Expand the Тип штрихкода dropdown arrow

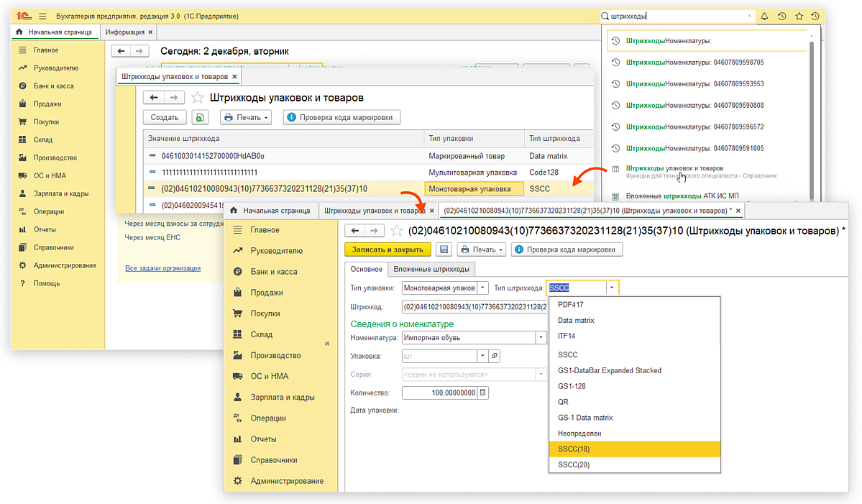[611, 288]
